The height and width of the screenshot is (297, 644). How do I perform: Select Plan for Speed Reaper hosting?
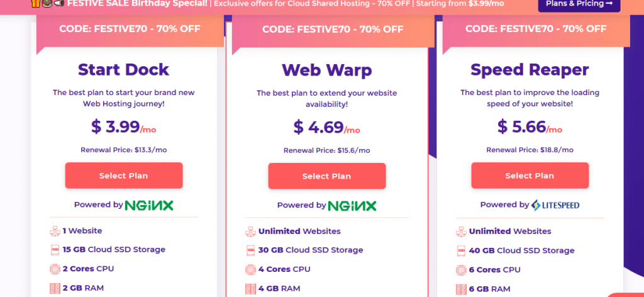pyautogui.click(x=530, y=176)
